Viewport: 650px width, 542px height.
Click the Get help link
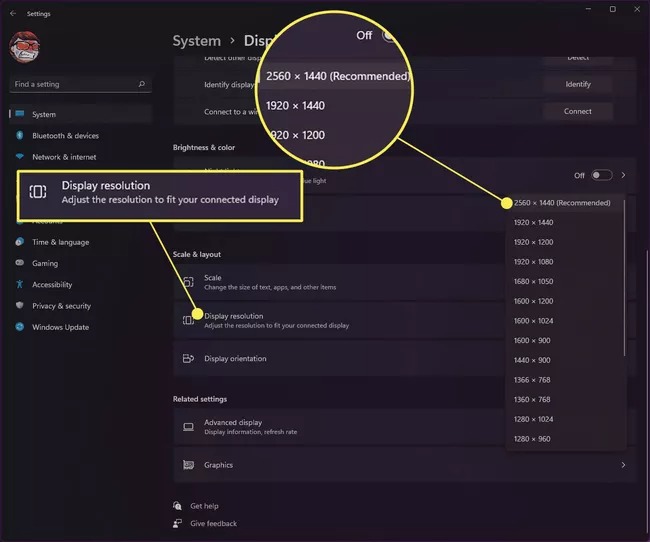(x=204, y=506)
